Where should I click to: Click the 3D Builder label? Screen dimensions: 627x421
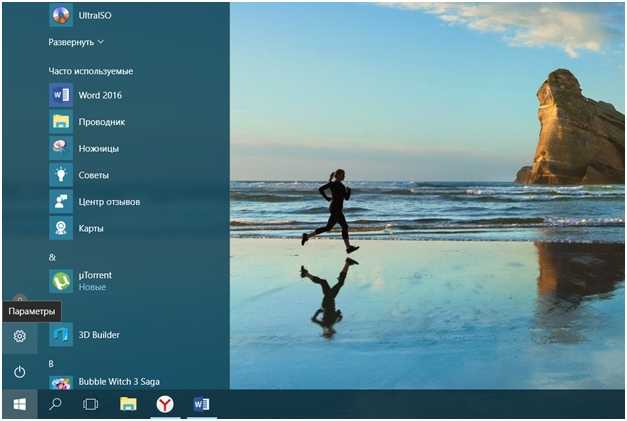pyautogui.click(x=99, y=335)
